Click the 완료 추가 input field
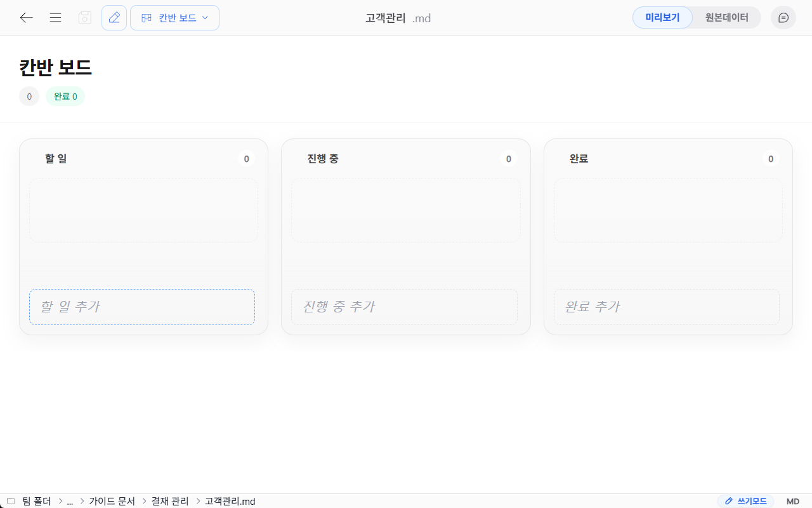Screen dimensions: 812x508 (x=667, y=307)
